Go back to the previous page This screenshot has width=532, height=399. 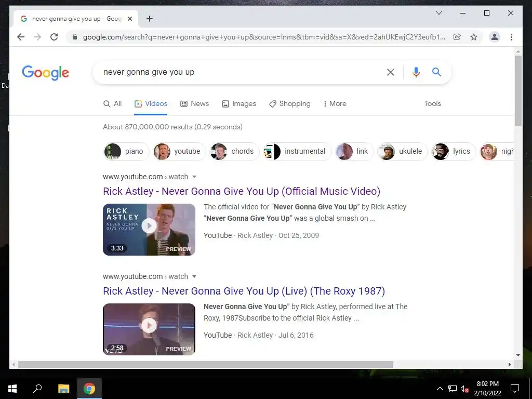[x=21, y=37]
